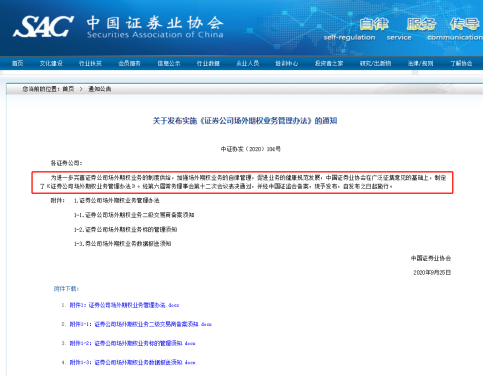Download 附件1-2 标的管理须知 docx
484x376 pixels.
(132, 343)
